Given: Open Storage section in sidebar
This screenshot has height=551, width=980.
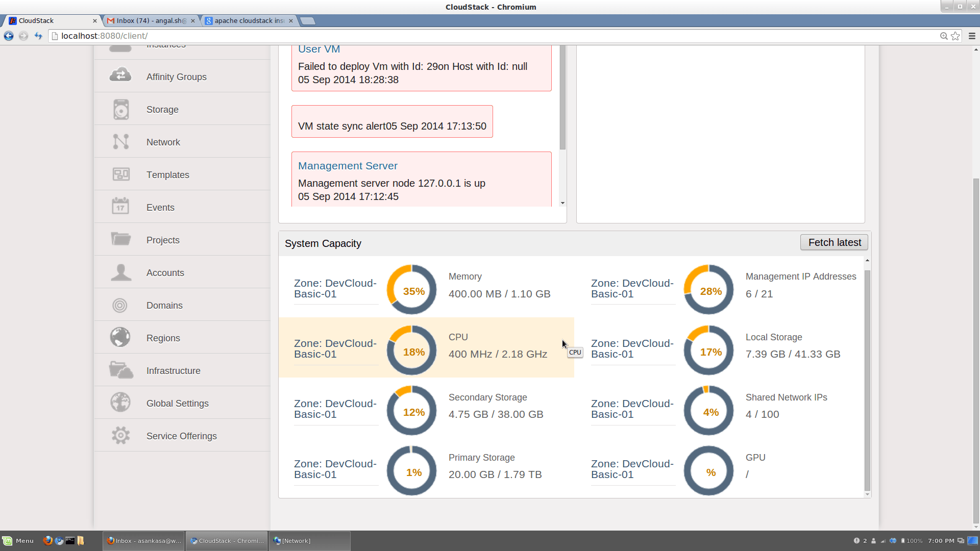Looking at the screenshot, I should coord(182,109).
